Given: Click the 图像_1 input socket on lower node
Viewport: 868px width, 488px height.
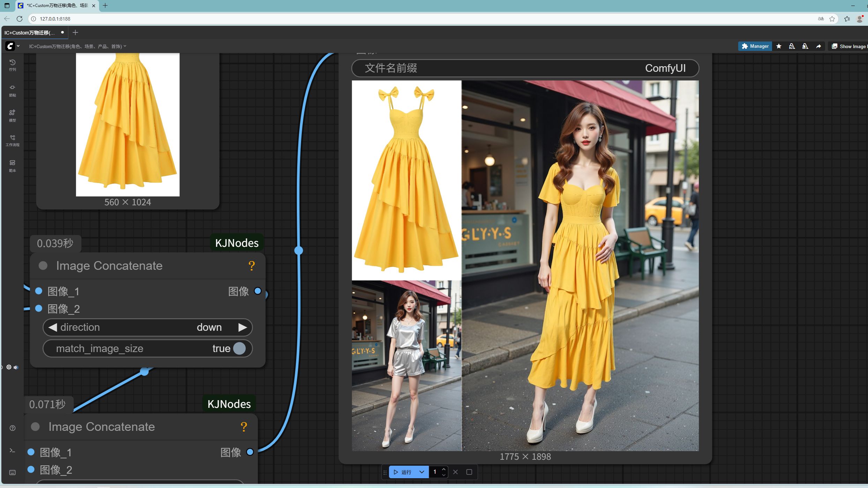Looking at the screenshot, I should (31, 452).
